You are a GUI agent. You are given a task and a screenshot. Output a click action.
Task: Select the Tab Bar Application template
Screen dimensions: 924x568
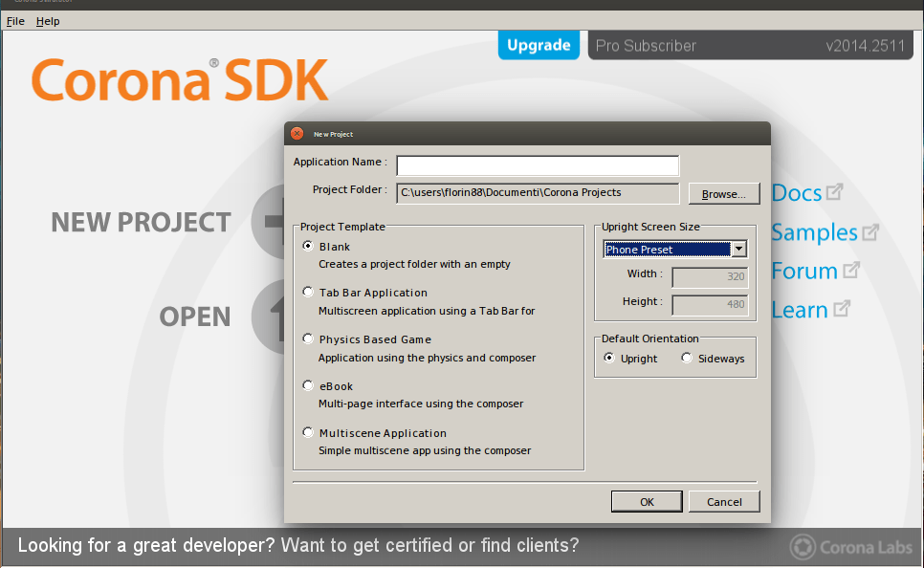(x=308, y=292)
